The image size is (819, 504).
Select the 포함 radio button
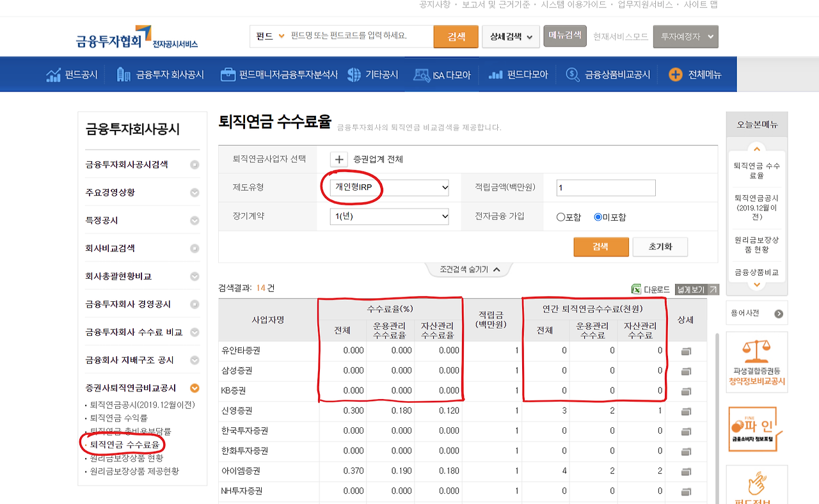click(561, 217)
